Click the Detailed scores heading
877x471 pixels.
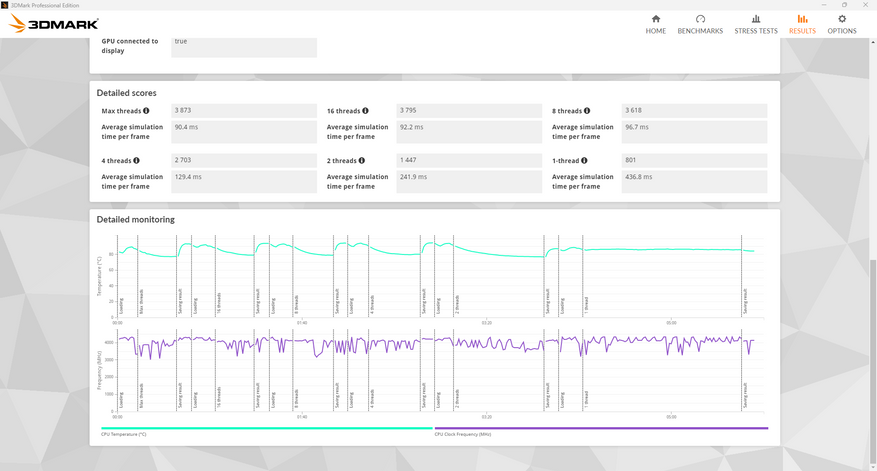point(126,93)
